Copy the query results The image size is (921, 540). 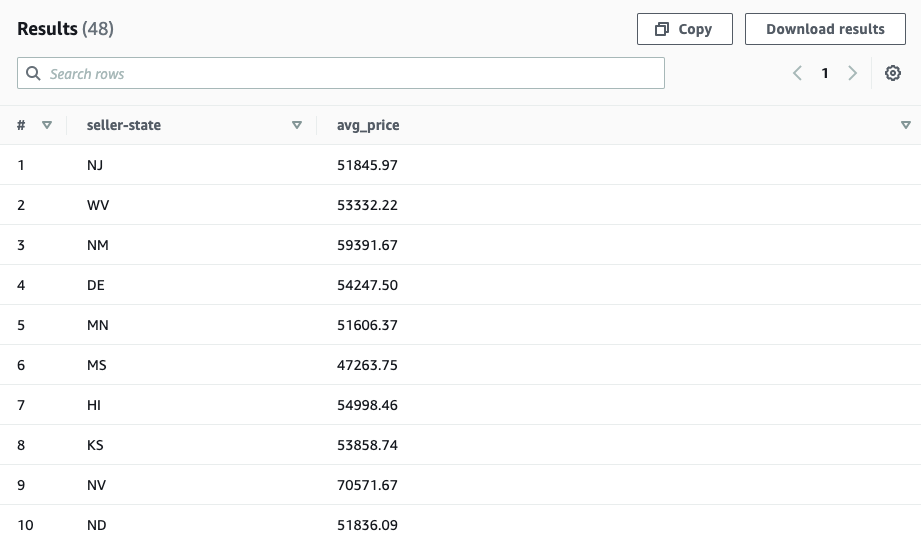684,29
